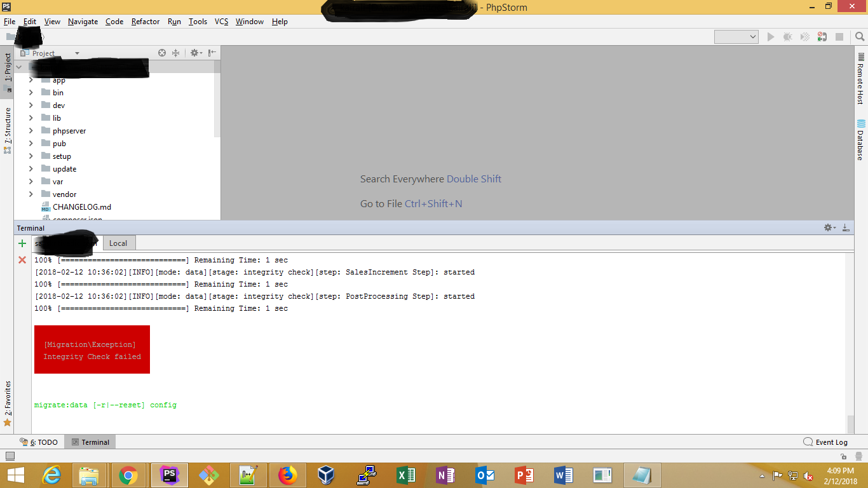Open the run configuration dropdown
This screenshot has width=868, height=488.
pos(736,37)
